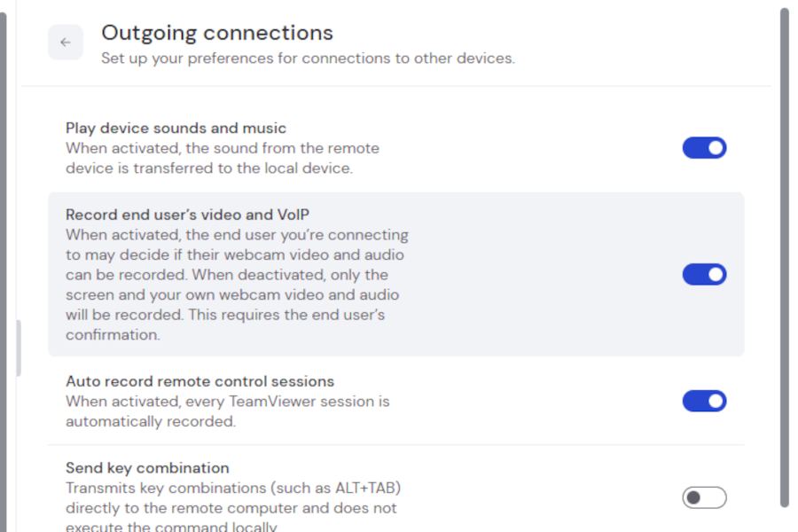Image resolution: width=798 pixels, height=532 pixels.
Task: Enable the Send key combination switch
Action: 704,497
